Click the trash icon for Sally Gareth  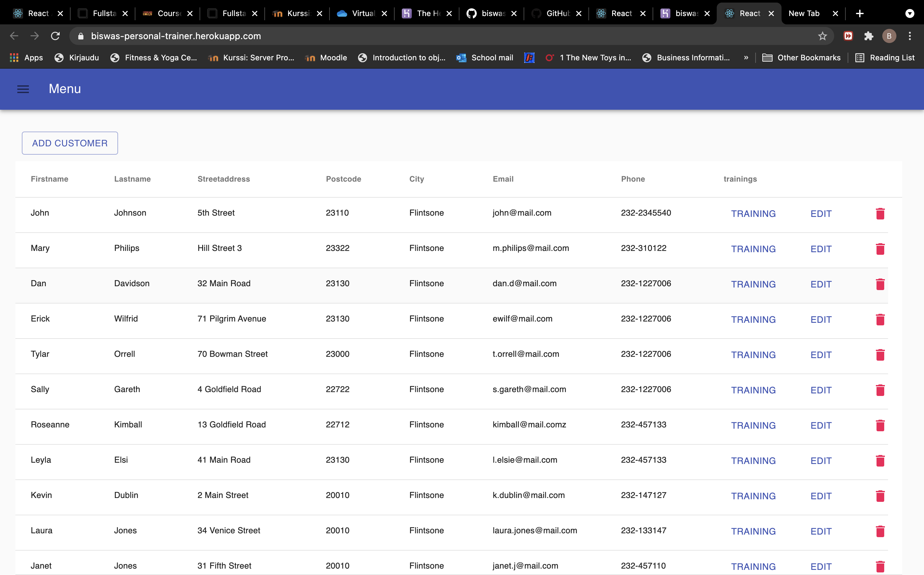click(x=880, y=390)
